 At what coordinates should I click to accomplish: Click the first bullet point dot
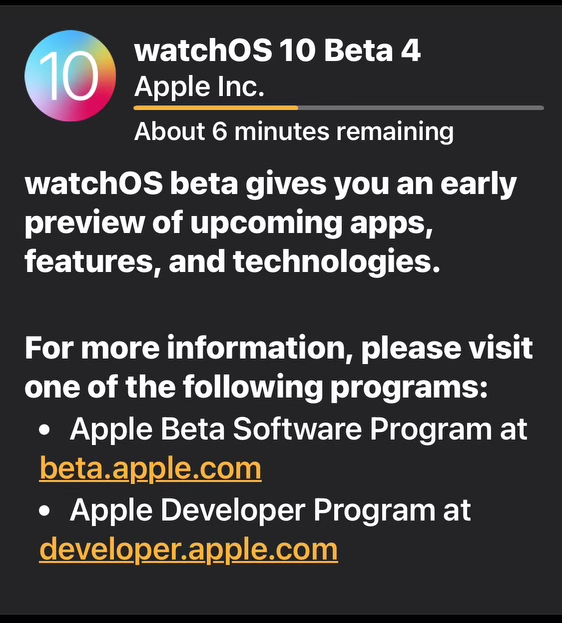click(x=45, y=430)
